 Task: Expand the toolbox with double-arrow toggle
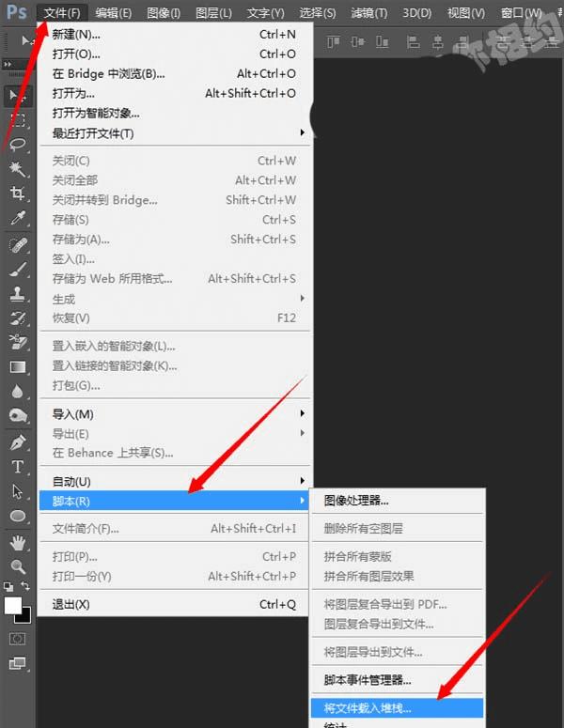tap(8, 64)
